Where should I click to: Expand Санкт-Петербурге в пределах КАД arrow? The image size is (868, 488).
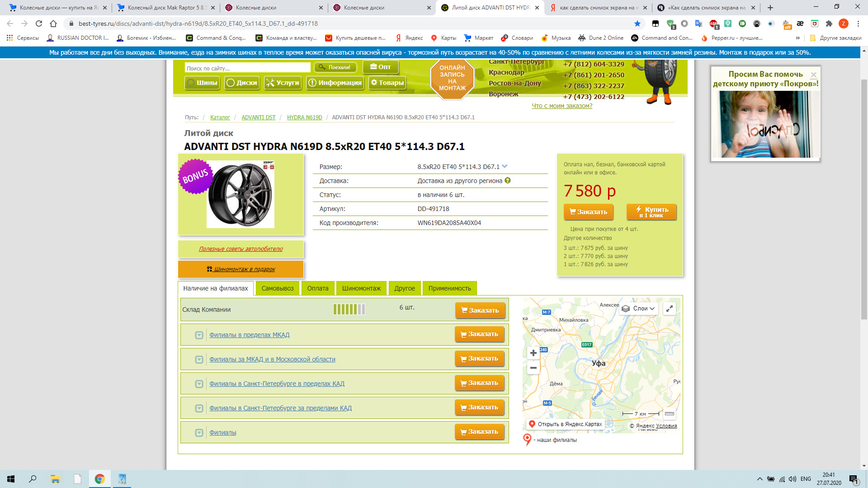[x=199, y=384]
